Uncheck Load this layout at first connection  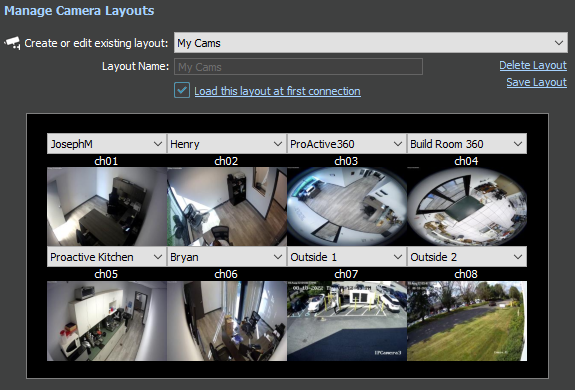pos(182,90)
